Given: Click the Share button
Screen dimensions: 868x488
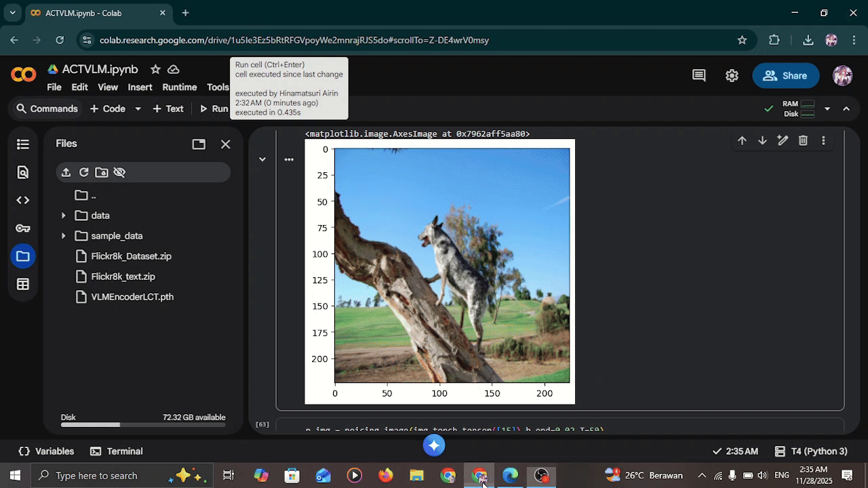Looking at the screenshot, I should tap(785, 76).
